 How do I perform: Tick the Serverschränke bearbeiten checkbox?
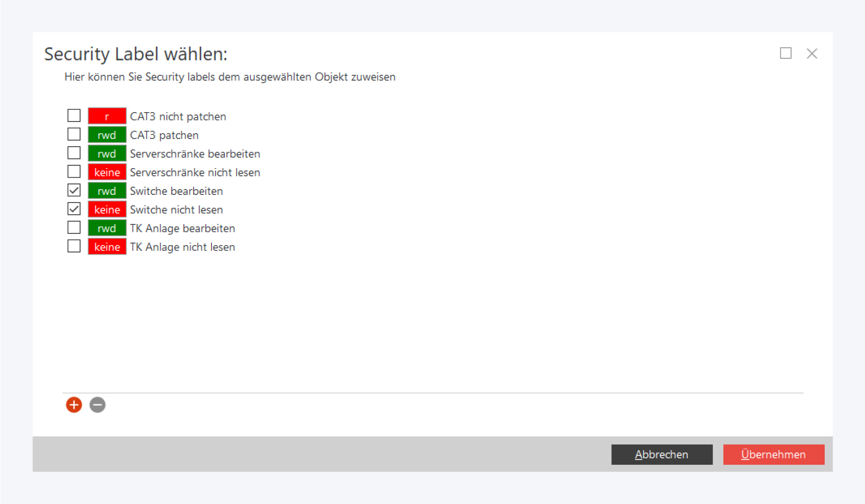pyautogui.click(x=74, y=153)
